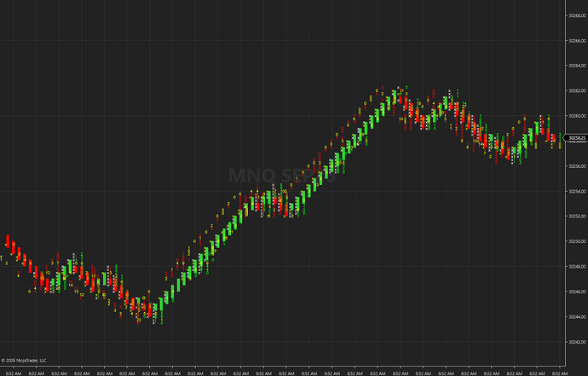The height and width of the screenshot is (376, 588).
Task: Click the NinjaTrader, LLC copyright text
Action: click(x=24, y=361)
